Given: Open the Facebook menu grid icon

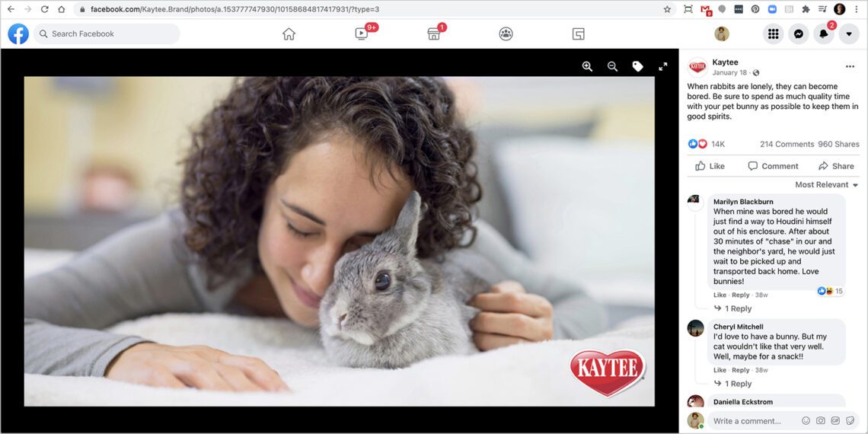Looking at the screenshot, I should 774,34.
